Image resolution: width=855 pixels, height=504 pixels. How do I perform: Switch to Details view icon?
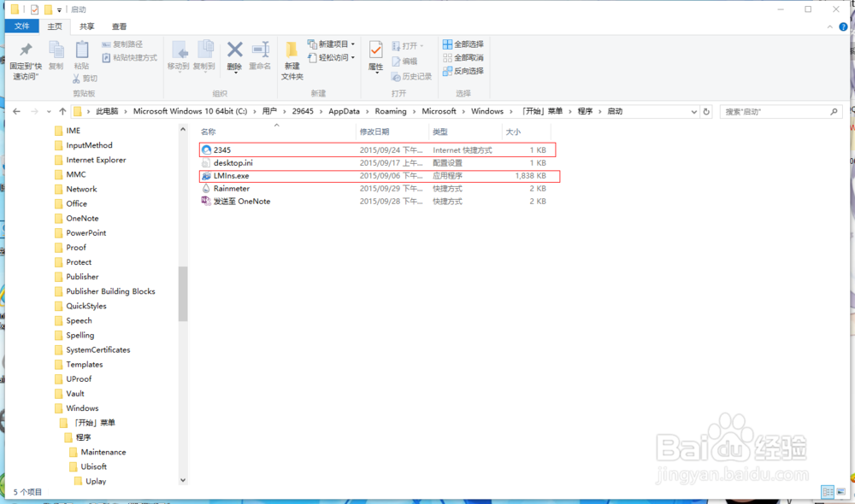coord(827,492)
